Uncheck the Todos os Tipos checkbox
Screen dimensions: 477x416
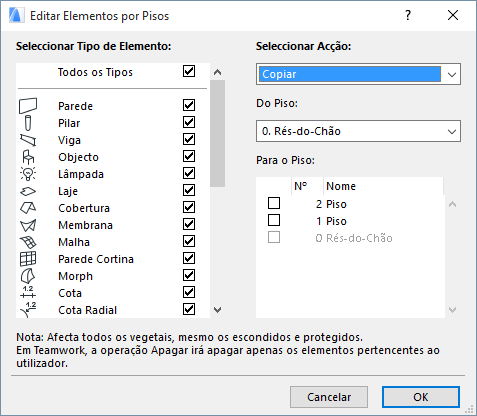point(189,71)
